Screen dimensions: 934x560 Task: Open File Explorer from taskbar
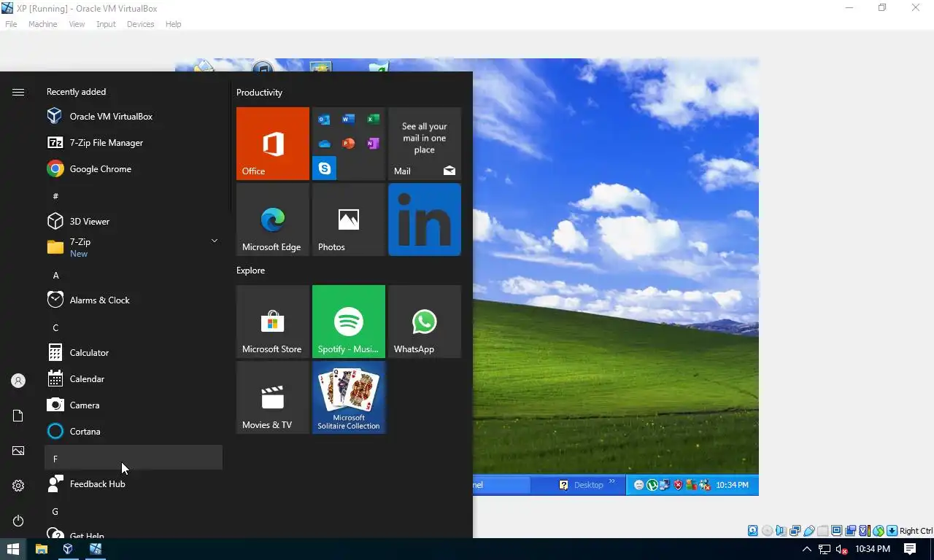41,549
